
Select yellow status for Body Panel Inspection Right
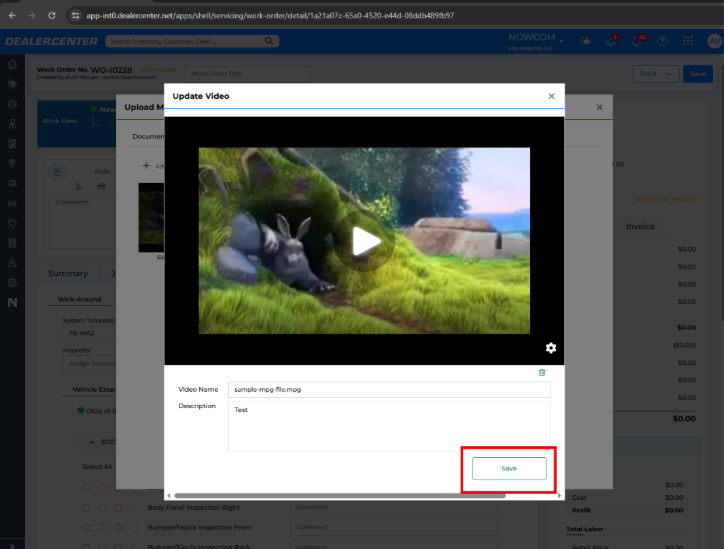(x=103, y=508)
